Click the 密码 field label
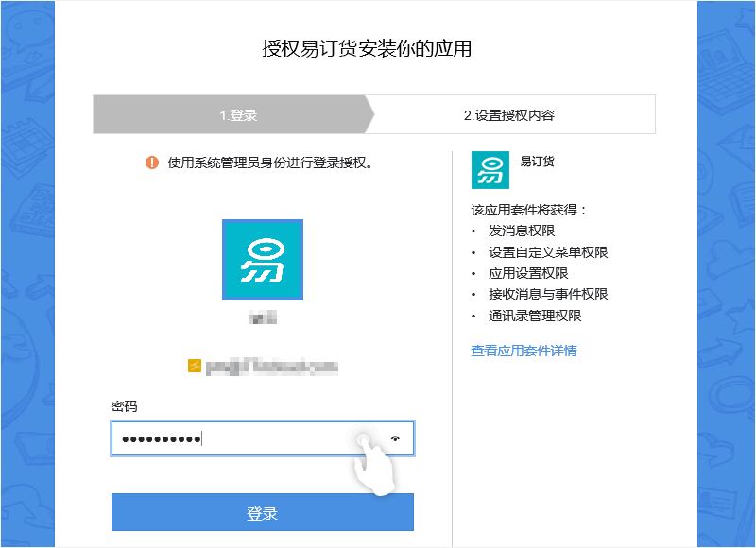This screenshot has width=756, height=548. 125,406
